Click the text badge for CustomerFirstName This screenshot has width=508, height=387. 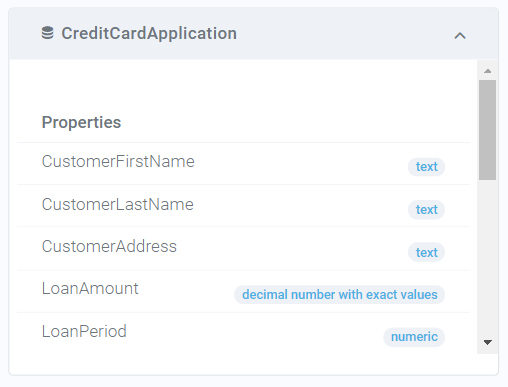coord(426,167)
